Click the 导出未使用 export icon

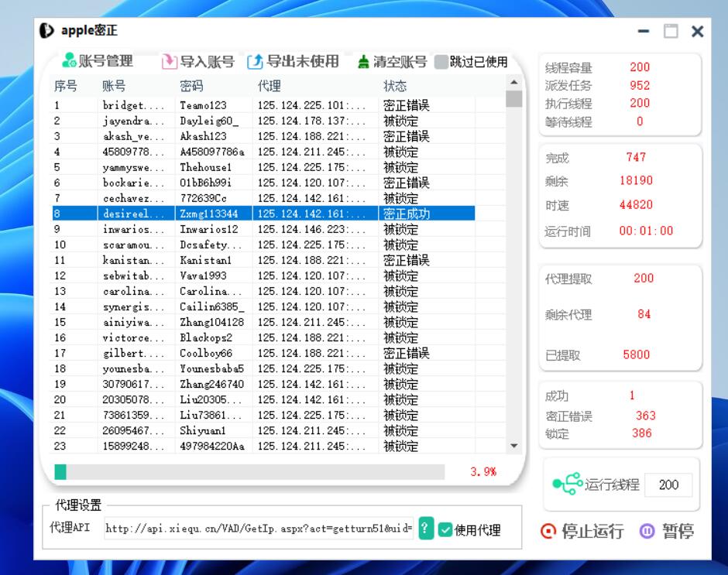[x=255, y=62]
